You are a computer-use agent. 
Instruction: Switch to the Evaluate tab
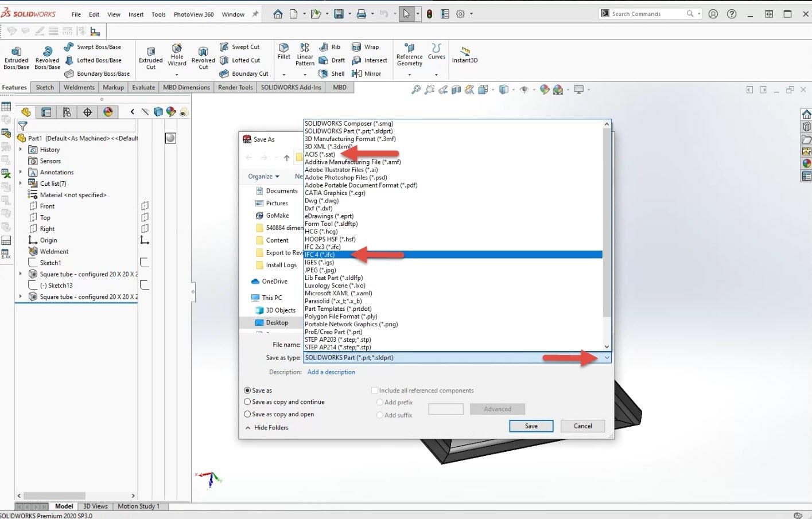click(143, 87)
